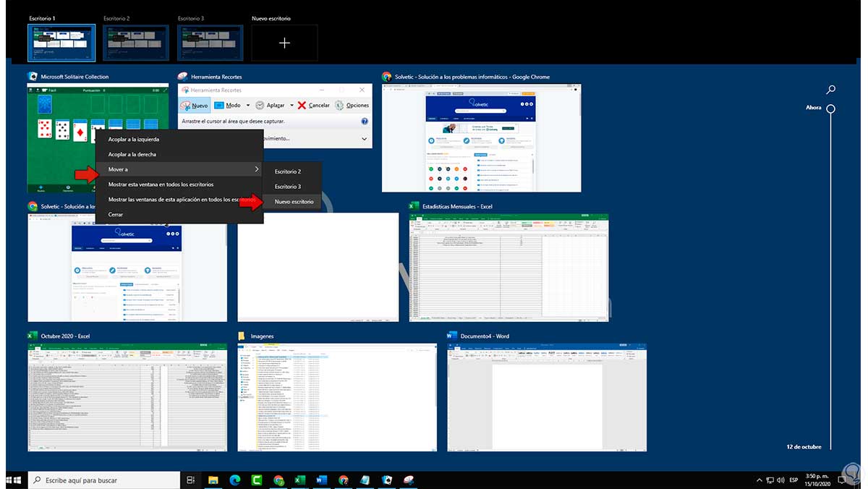868x489 pixels.
Task: Open the Microsoft Solitaire Collection taskbar icon
Action: [387, 480]
